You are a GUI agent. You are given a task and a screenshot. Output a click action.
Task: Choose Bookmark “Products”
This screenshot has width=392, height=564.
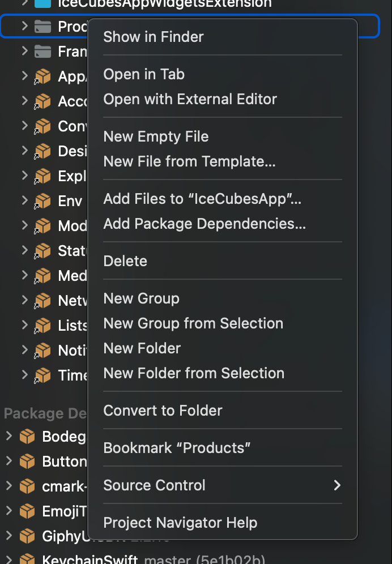(x=177, y=448)
